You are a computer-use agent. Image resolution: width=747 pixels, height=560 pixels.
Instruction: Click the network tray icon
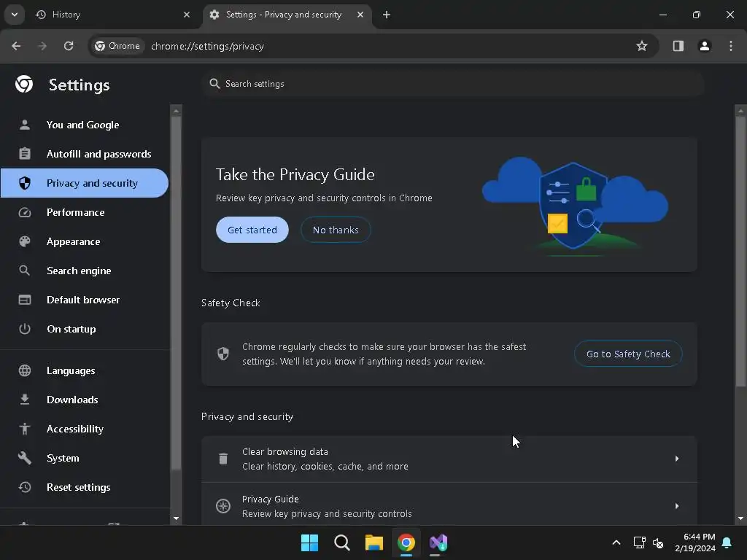tap(639, 542)
